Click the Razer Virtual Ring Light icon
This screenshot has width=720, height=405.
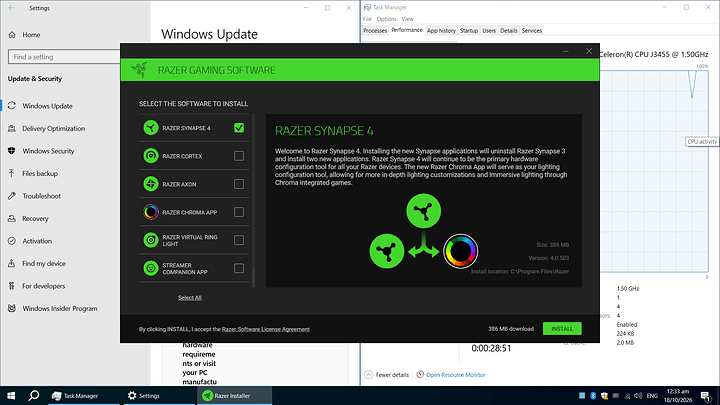tap(151, 240)
